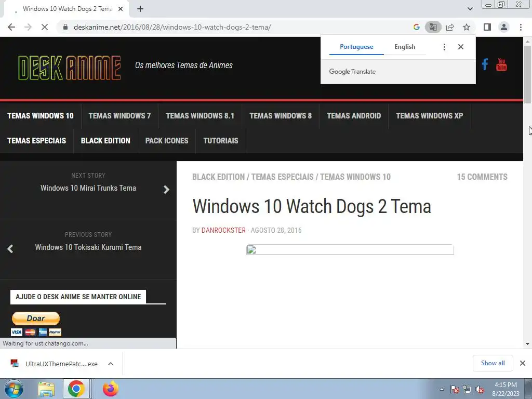Show all downloads
This screenshot has height=399, width=532.
click(x=493, y=363)
